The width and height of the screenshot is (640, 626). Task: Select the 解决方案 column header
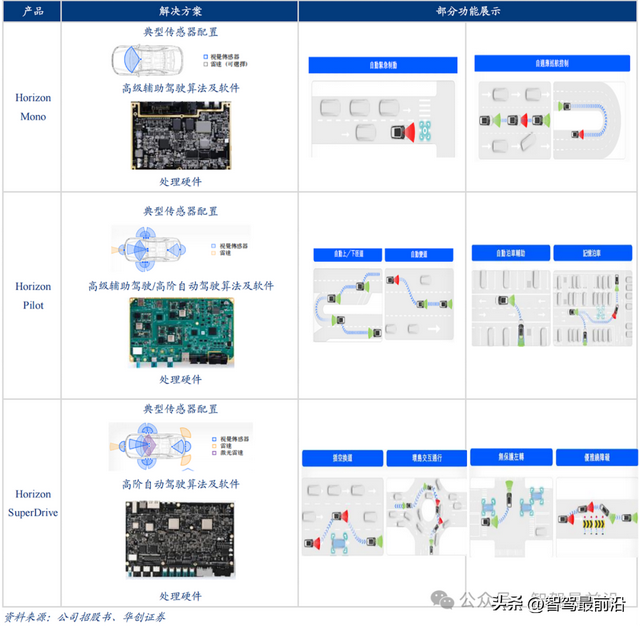pyautogui.click(x=180, y=11)
